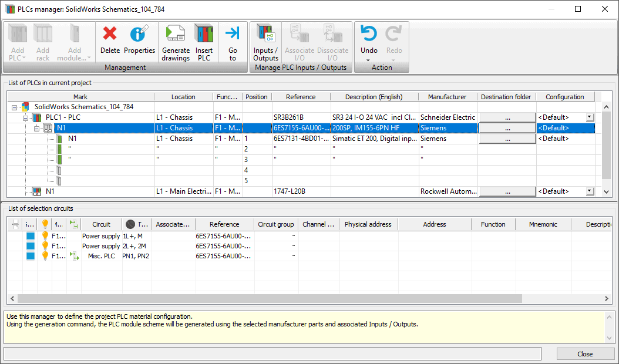This screenshot has width=619, height=364.
Task: Click the blue square in 1L+, M row
Action: (31, 235)
